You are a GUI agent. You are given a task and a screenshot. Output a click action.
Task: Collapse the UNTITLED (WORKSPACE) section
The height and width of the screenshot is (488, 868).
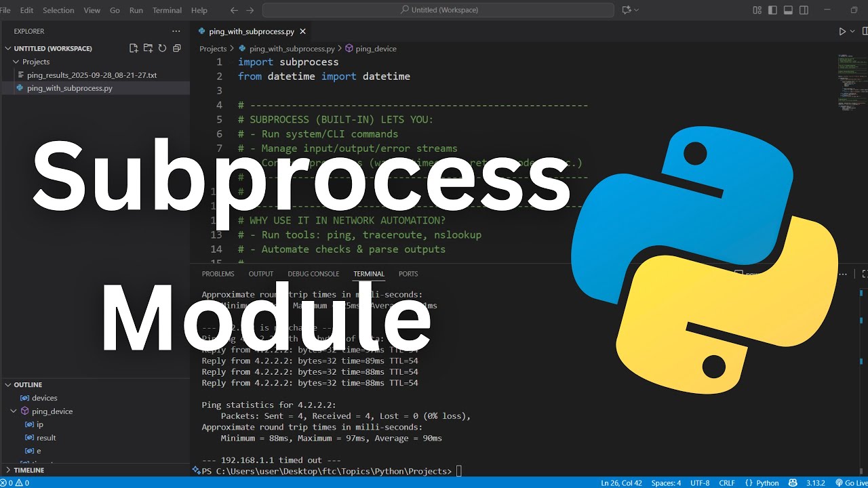pyautogui.click(x=53, y=49)
